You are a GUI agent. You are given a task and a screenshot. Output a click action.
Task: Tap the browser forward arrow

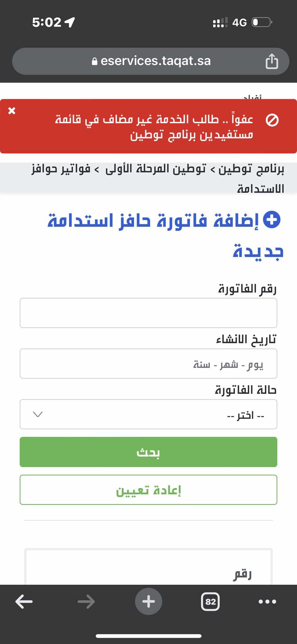(x=86, y=602)
